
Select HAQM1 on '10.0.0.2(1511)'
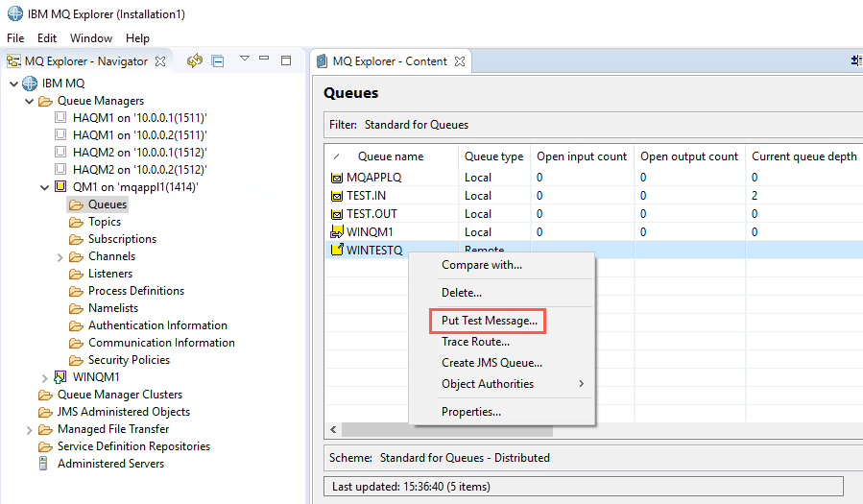[x=140, y=134]
